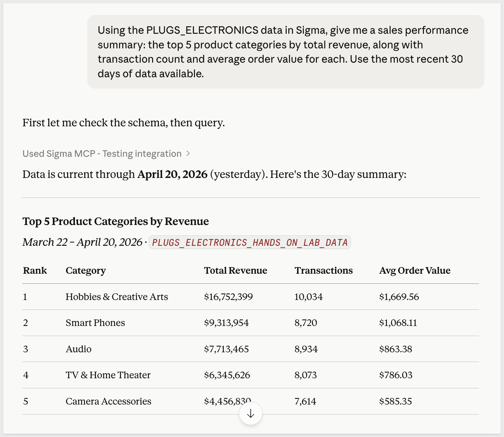Click the Avg Order Value header

click(x=415, y=270)
